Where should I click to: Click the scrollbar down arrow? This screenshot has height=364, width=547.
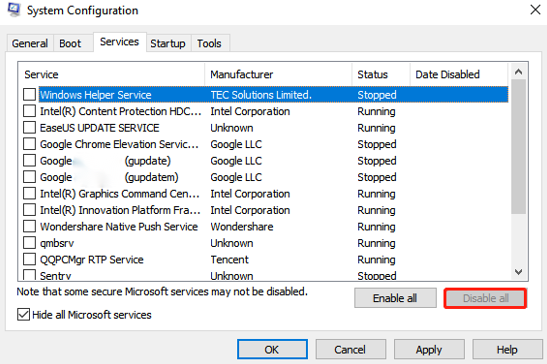[x=518, y=272]
